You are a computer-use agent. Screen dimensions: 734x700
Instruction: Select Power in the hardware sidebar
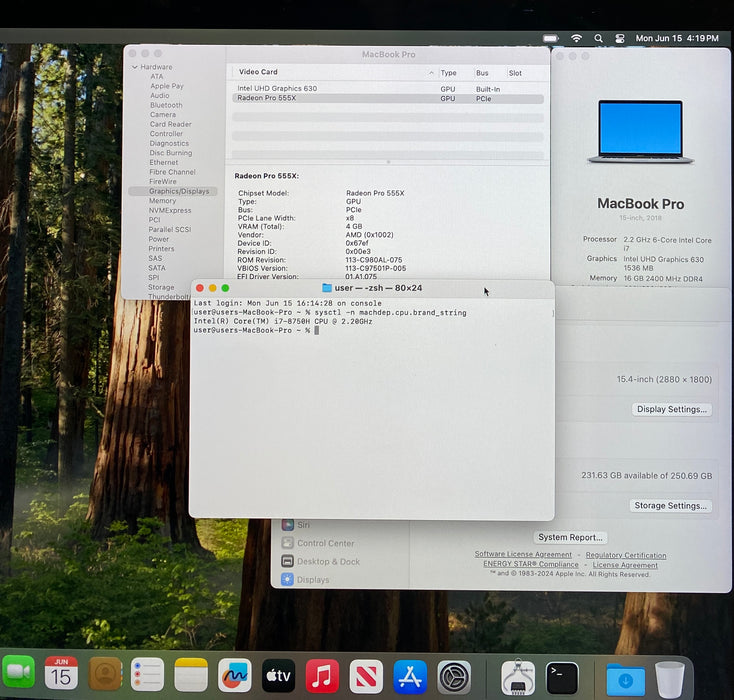(x=158, y=239)
